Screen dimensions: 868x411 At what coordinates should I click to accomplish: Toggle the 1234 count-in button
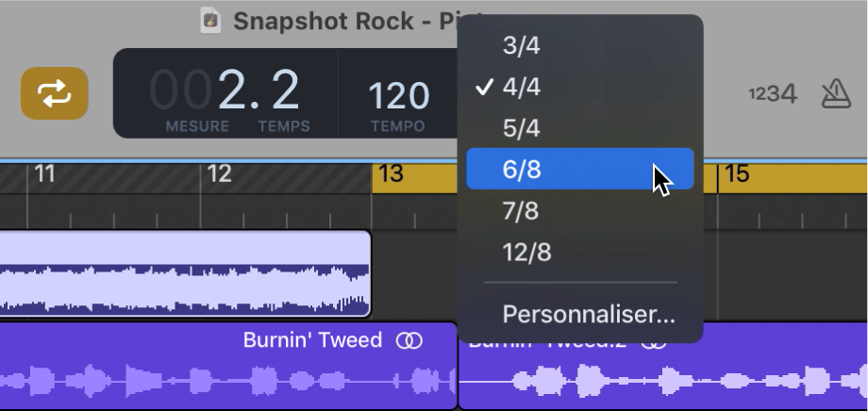[773, 93]
